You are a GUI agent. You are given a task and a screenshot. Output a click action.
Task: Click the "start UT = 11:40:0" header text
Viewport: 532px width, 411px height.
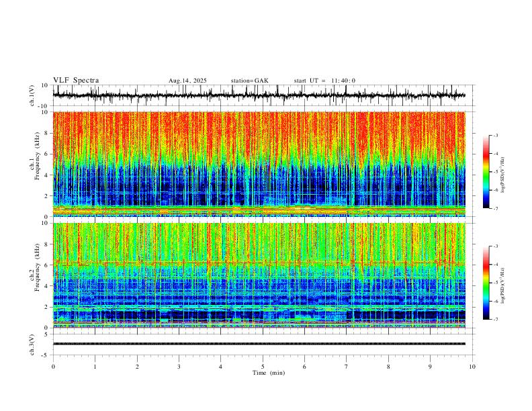[x=324, y=81]
